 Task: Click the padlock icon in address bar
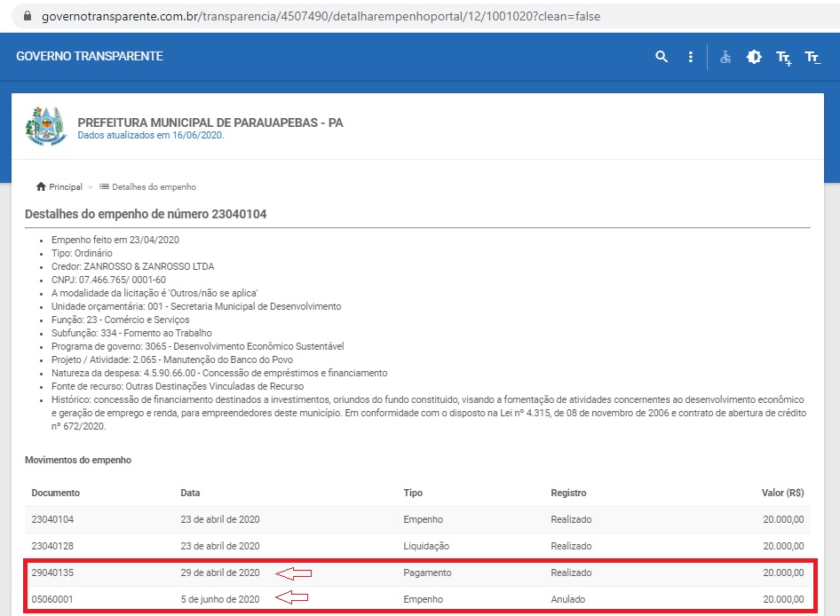click(x=28, y=16)
